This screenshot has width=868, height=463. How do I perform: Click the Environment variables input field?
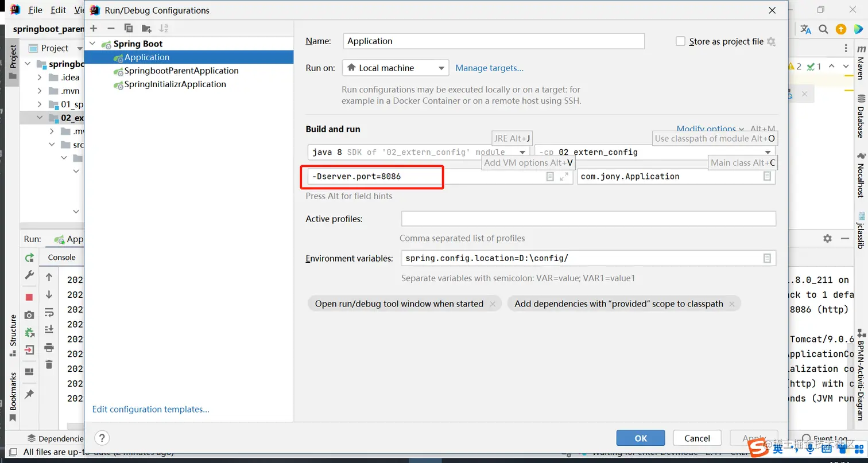[x=588, y=258]
